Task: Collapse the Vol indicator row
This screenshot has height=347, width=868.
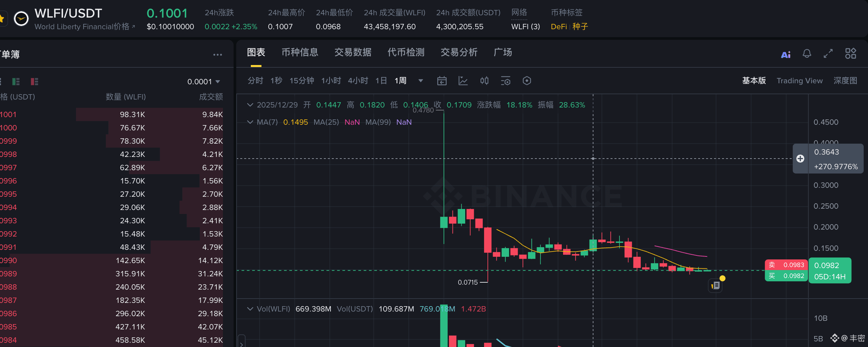Action: tap(250, 309)
